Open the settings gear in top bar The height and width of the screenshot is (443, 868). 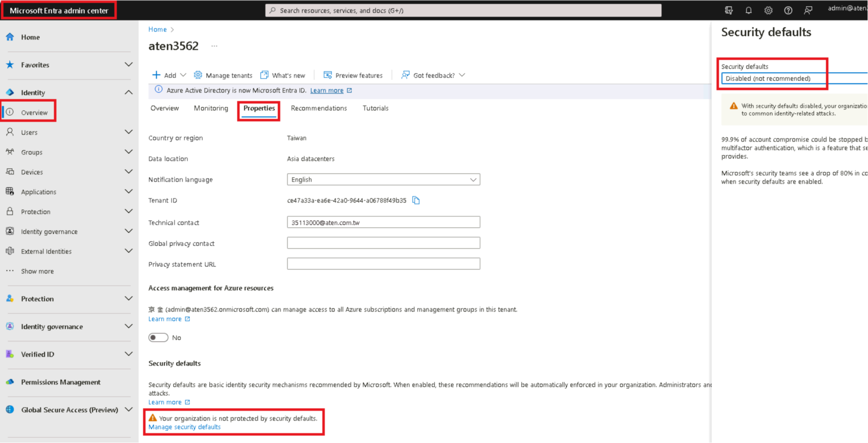[x=768, y=10]
